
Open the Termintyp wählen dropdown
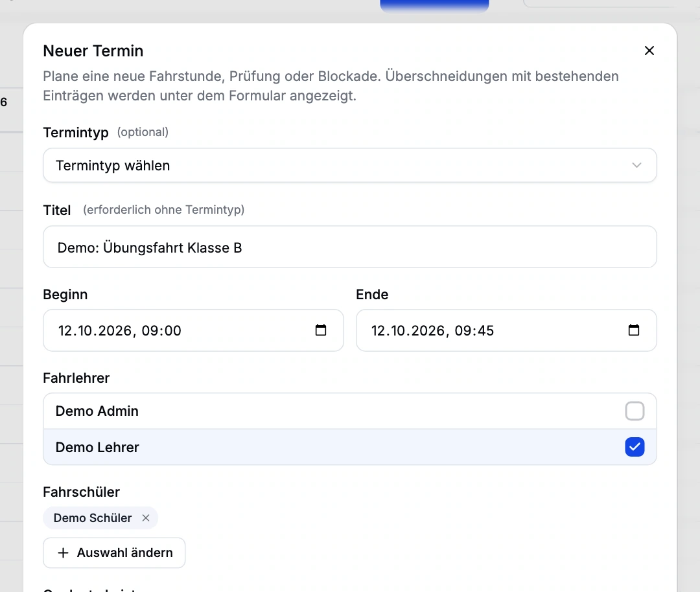[x=349, y=166]
